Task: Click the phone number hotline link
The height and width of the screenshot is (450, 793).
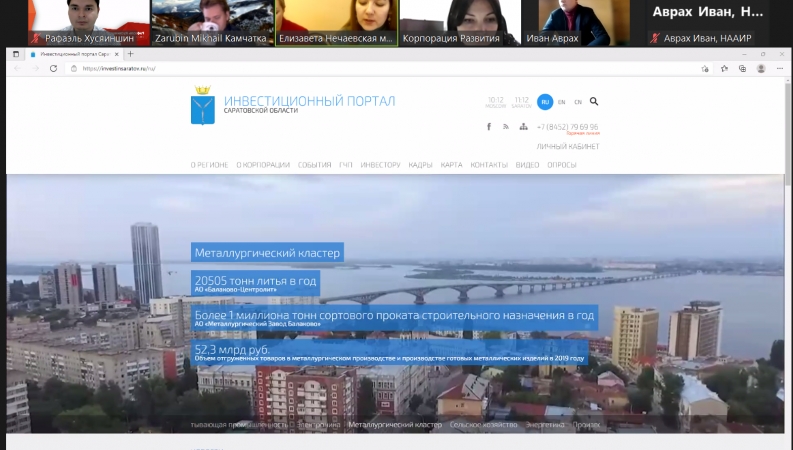Action: [567, 127]
